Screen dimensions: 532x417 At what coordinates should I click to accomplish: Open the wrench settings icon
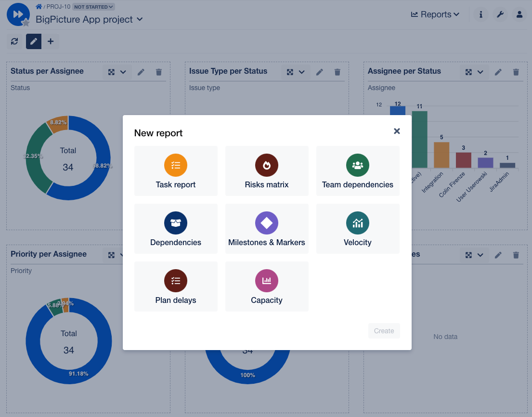[500, 14]
